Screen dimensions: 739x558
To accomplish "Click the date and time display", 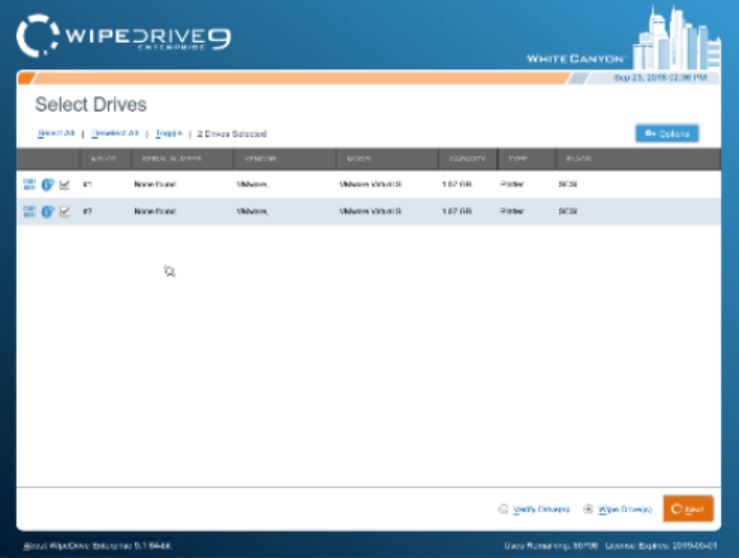I will click(660, 77).
